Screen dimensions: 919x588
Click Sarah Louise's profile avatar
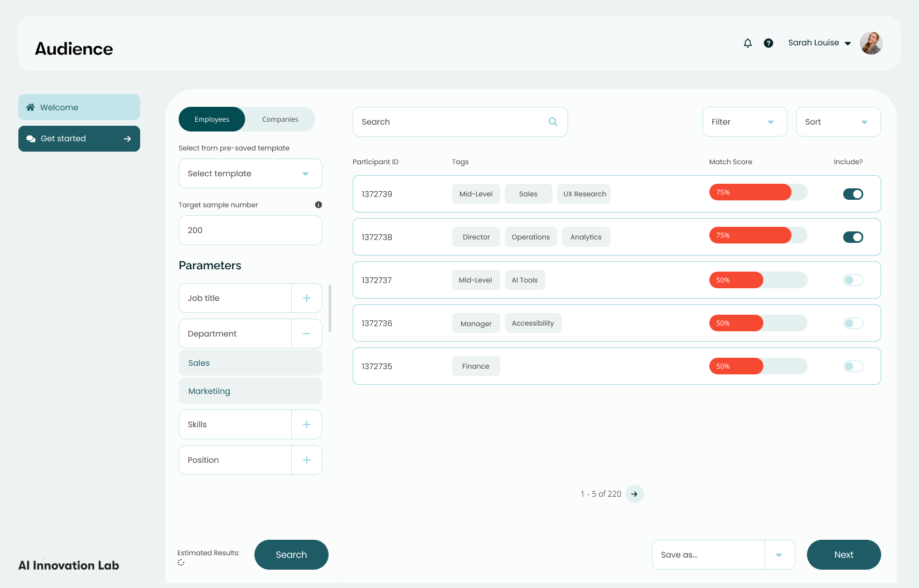pos(871,42)
